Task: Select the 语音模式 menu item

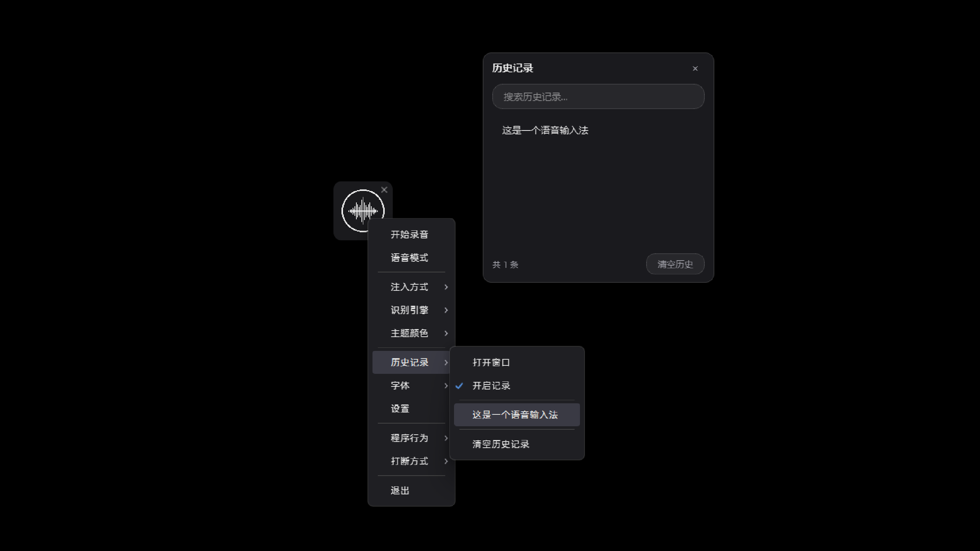Action: tap(411, 258)
